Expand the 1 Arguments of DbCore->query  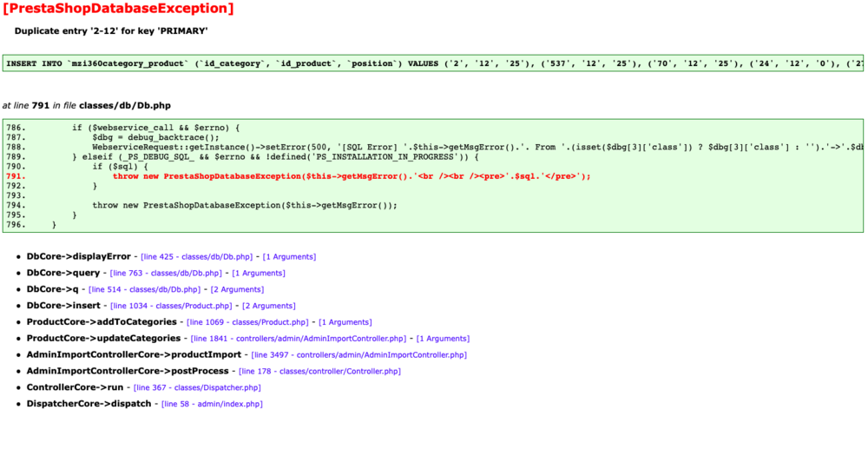[x=259, y=273]
